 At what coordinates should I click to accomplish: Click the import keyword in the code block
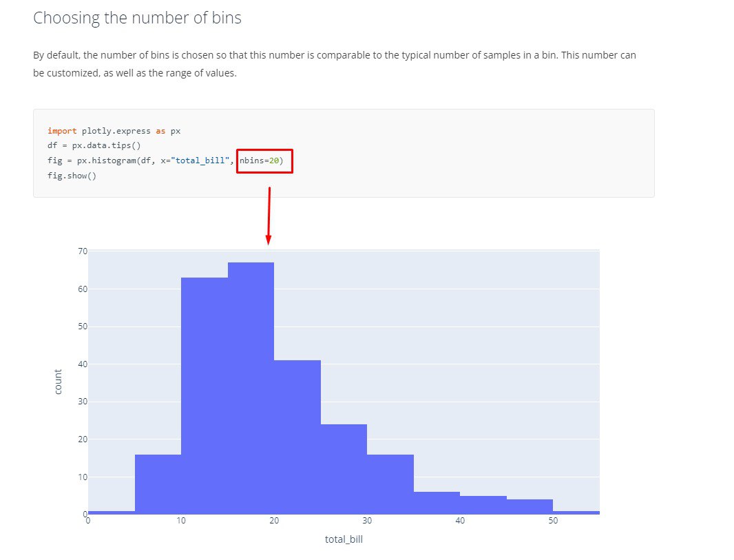62,131
